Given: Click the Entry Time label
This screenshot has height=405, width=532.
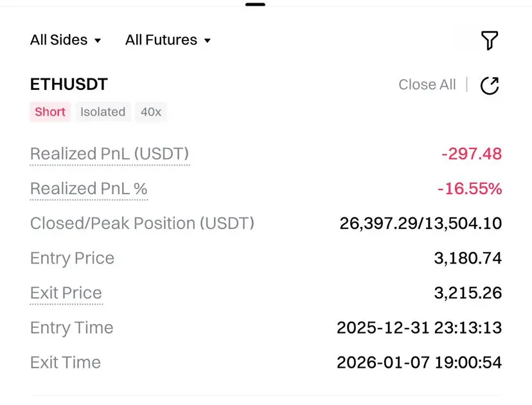Looking at the screenshot, I should pyautogui.click(x=72, y=328).
